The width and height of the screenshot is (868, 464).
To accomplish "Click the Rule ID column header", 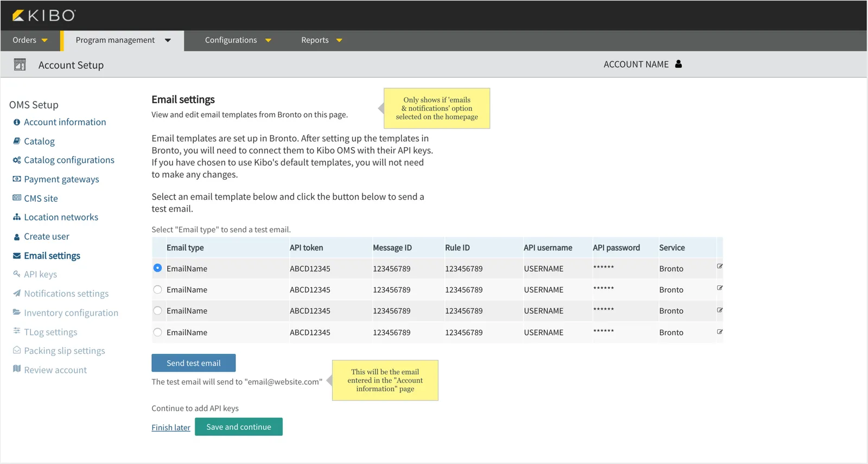I will click(457, 247).
